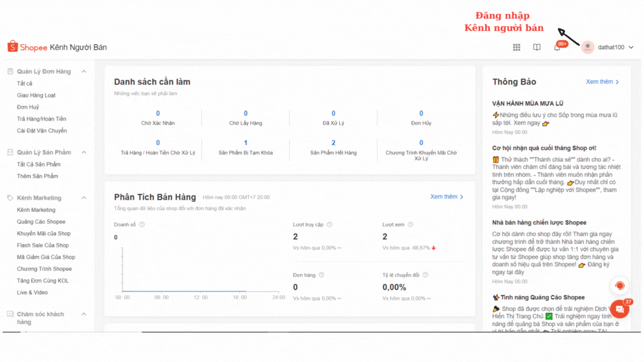Open Trả Hàng/Hoàn Tiền menu item

[x=41, y=119]
